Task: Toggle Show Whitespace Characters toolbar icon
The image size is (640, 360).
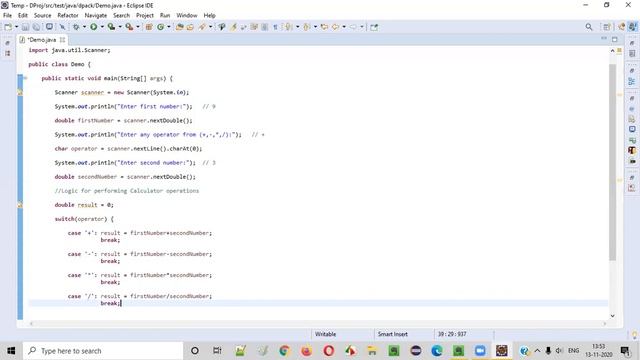Action: tap(275, 27)
